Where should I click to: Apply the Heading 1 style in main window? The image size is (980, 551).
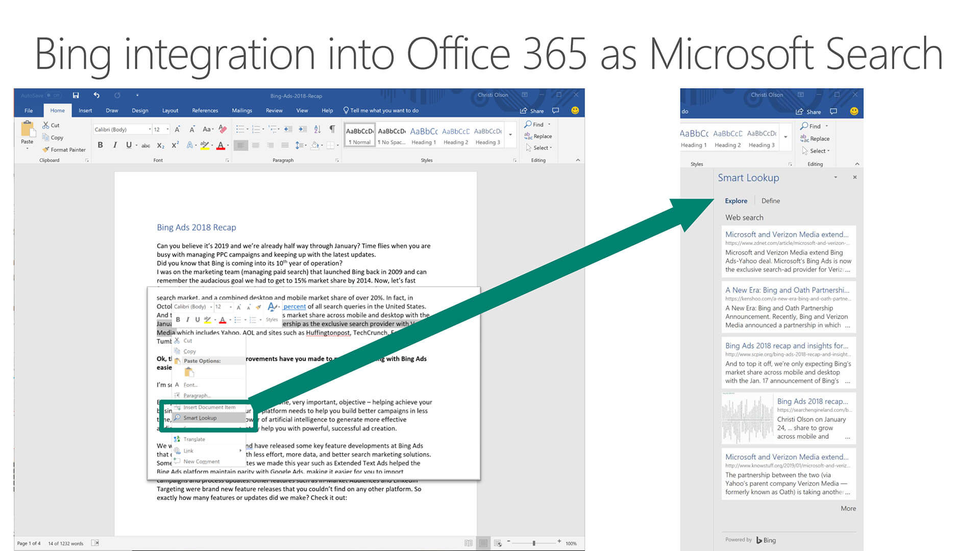coord(424,136)
